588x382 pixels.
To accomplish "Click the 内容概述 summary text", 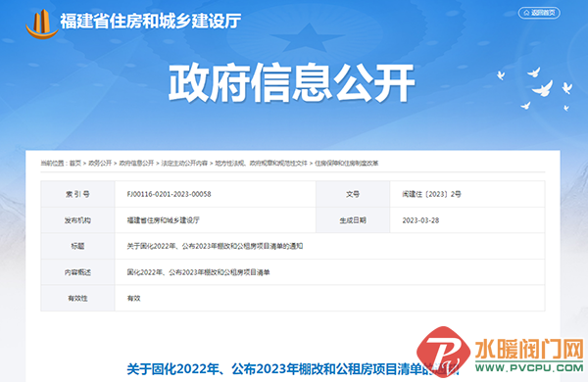I will [198, 272].
